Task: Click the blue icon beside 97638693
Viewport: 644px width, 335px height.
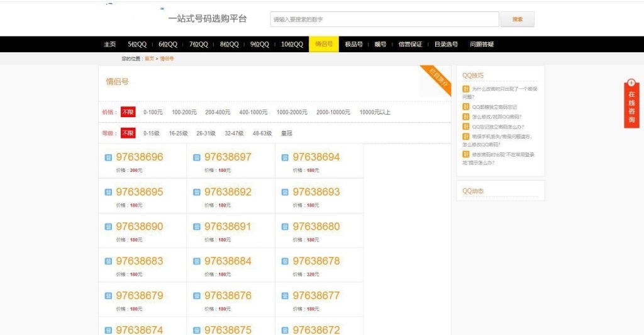Action: click(x=285, y=192)
